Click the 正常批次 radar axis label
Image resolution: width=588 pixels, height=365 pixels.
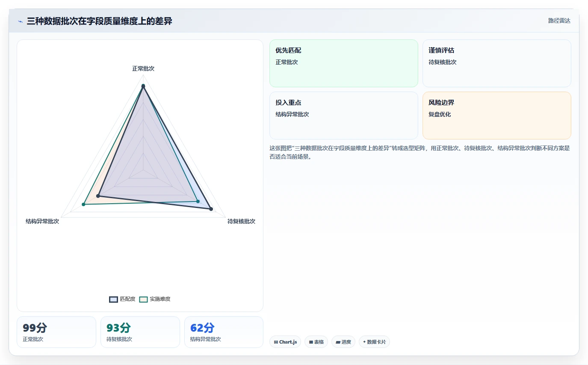coord(143,68)
